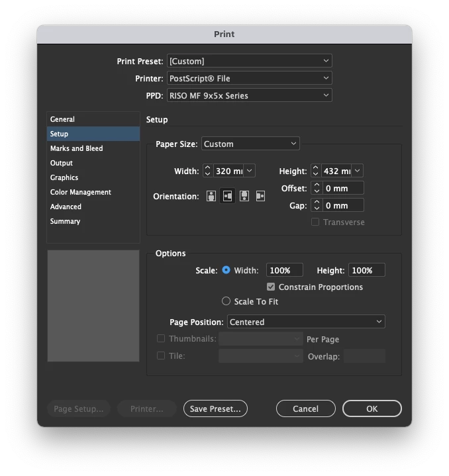Open the Advanced panel
Viewport: 449px width, 476px height.
coord(93,207)
